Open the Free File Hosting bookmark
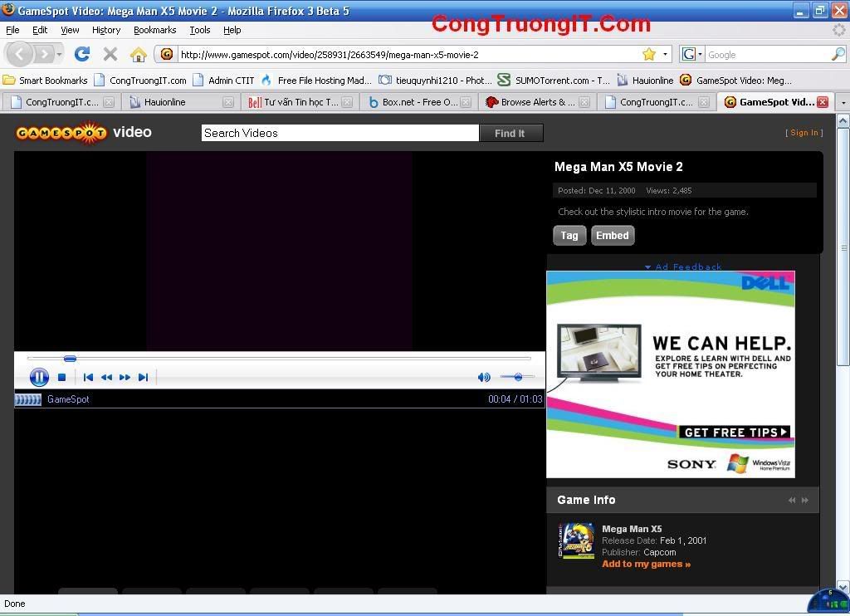 (x=316, y=81)
